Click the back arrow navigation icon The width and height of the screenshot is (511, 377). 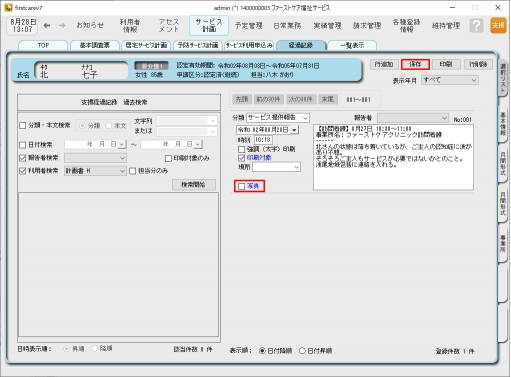point(47,25)
